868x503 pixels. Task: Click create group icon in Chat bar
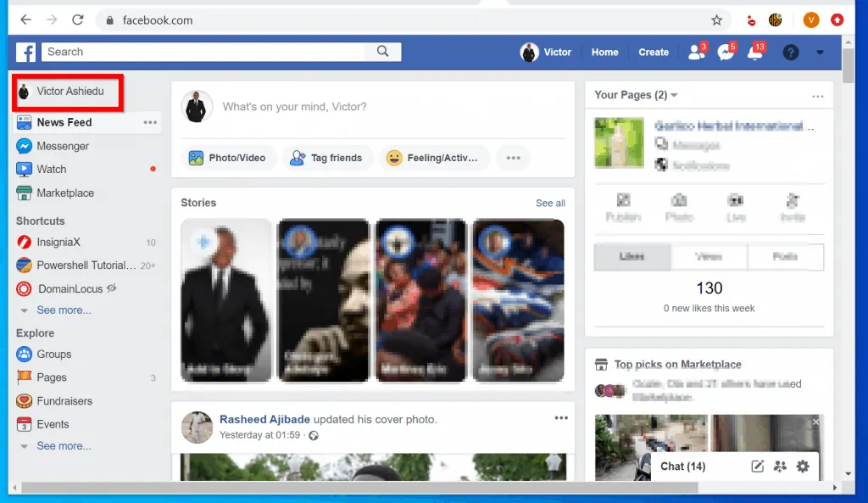(780, 467)
